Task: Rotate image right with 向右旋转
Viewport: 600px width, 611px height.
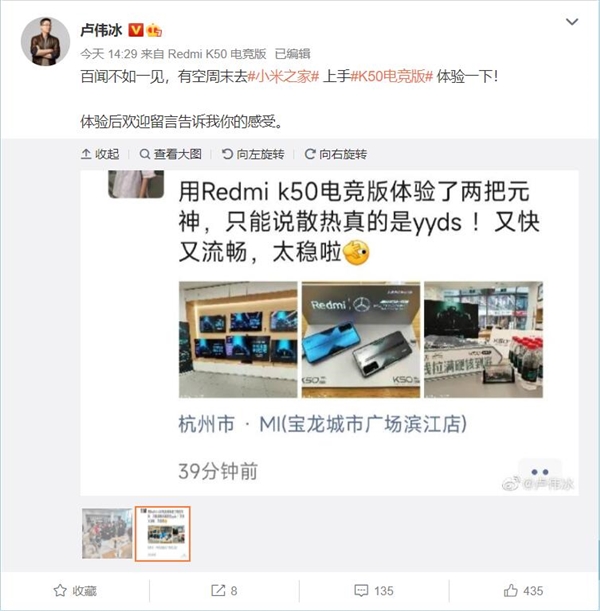Action: click(x=335, y=154)
